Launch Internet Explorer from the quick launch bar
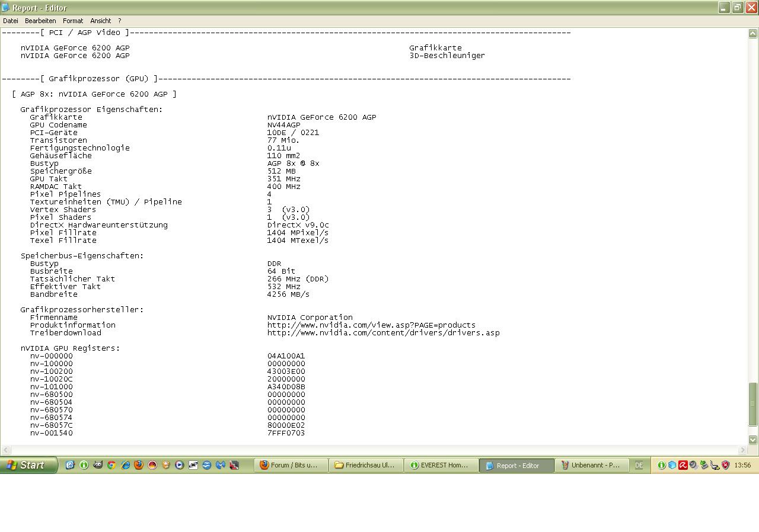The width and height of the screenshot is (759, 532). pyautogui.click(x=125, y=465)
